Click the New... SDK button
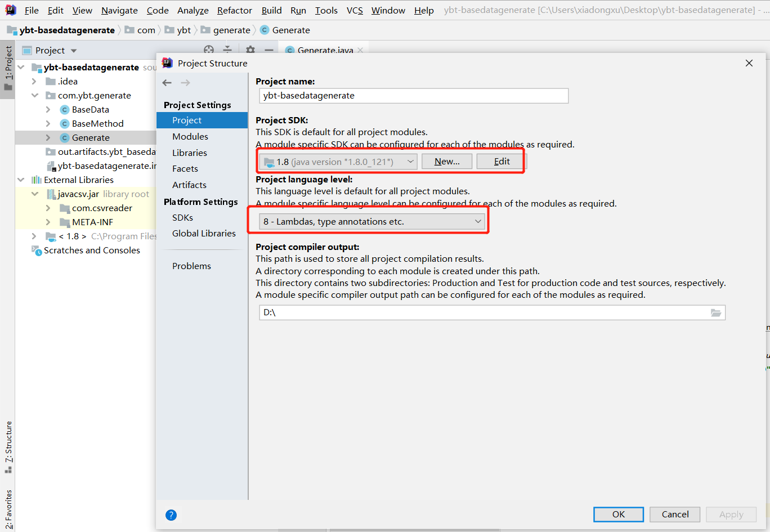The width and height of the screenshot is (770, 532). pos(447,162)
